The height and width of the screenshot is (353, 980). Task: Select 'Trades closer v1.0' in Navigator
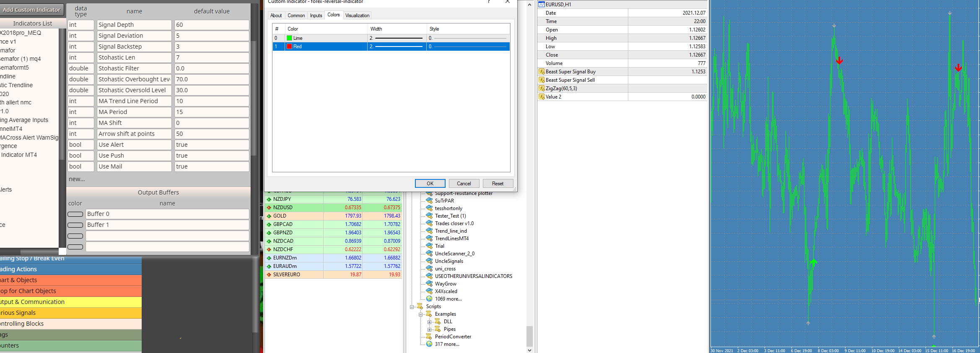point(454,223)
